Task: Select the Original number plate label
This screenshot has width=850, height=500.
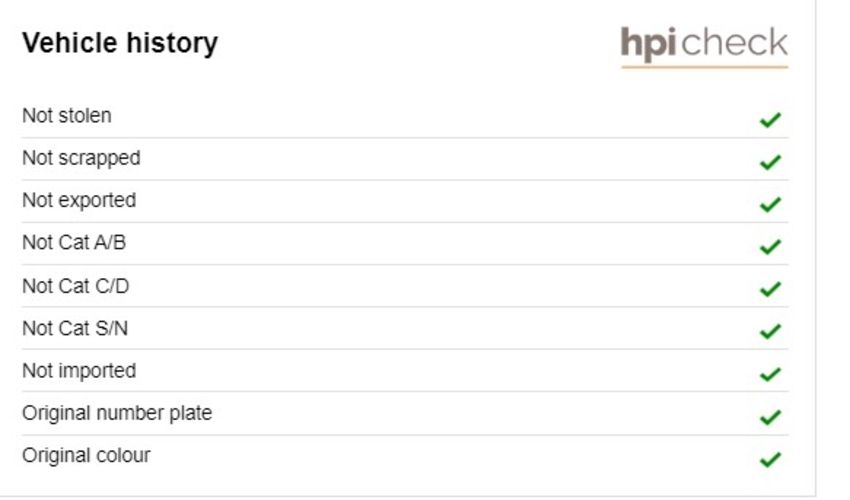Action: tap(117, 413)
